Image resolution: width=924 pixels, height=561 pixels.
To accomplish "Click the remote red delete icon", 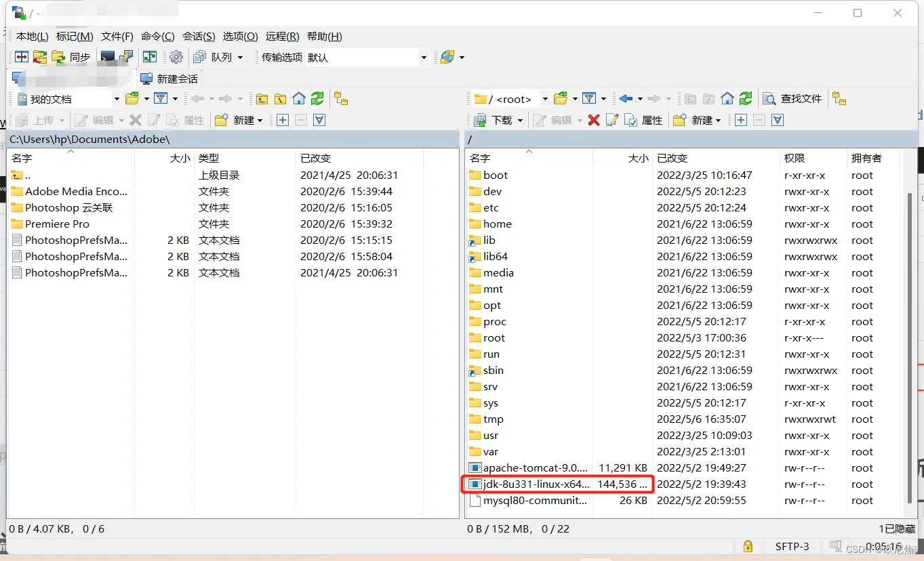I will 594,120.
